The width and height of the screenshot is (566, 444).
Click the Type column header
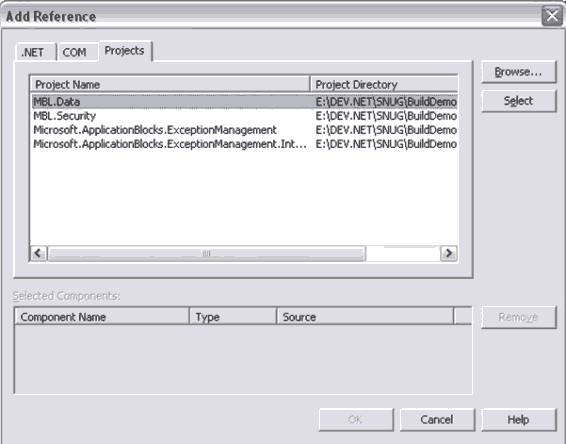[x=233, y=317]
